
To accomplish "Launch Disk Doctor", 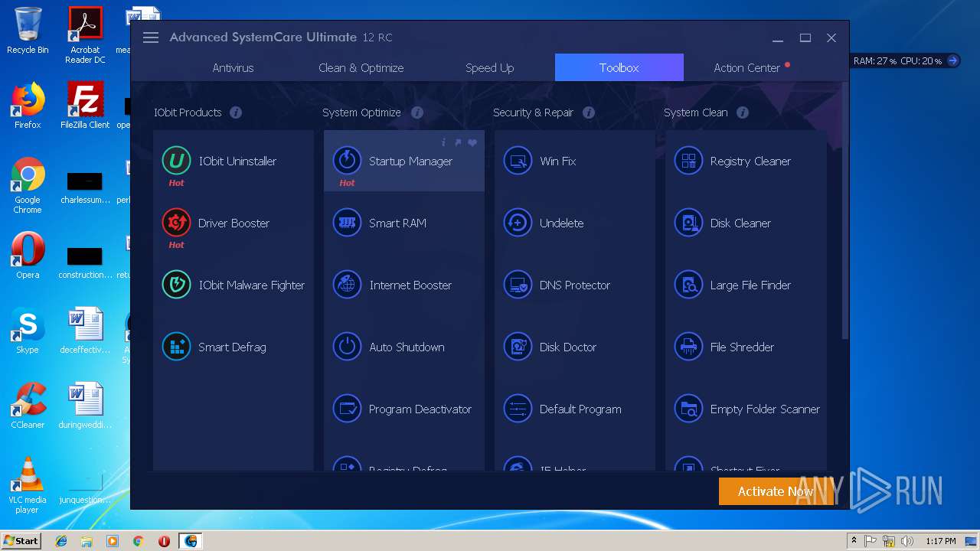I will tap(575, 347).
